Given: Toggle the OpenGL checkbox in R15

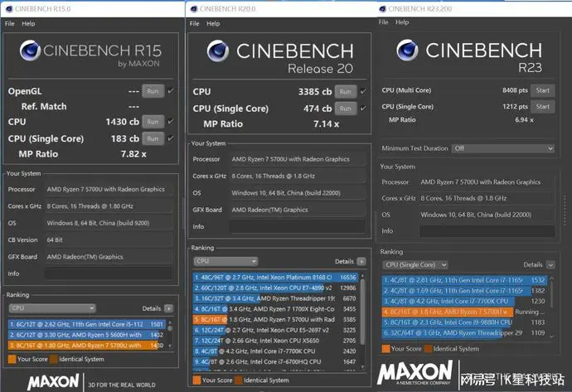Looking at the screenshot, I should (171, 90).
